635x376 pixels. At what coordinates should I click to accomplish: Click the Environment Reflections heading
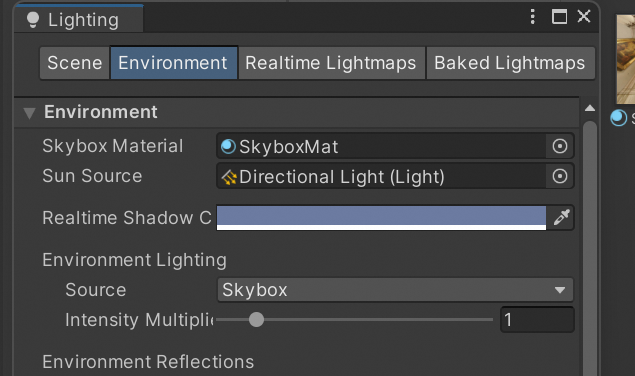[x=148, y=362]
